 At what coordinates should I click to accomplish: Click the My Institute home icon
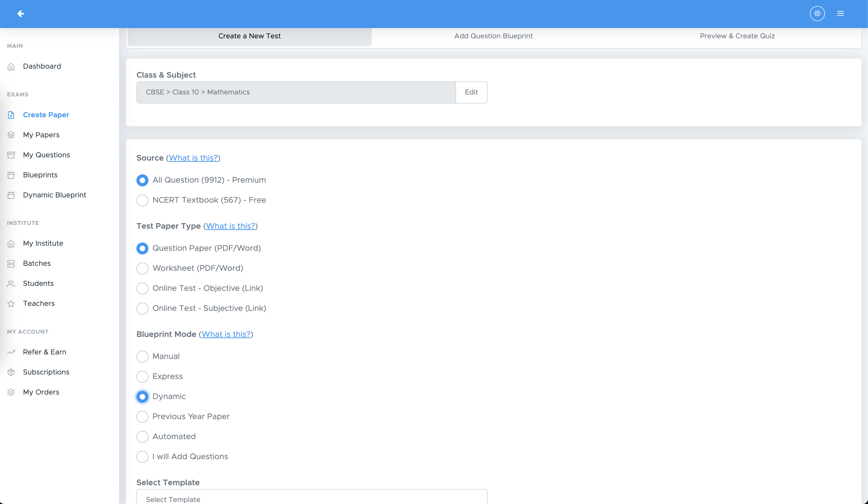(x=11, y=244)
